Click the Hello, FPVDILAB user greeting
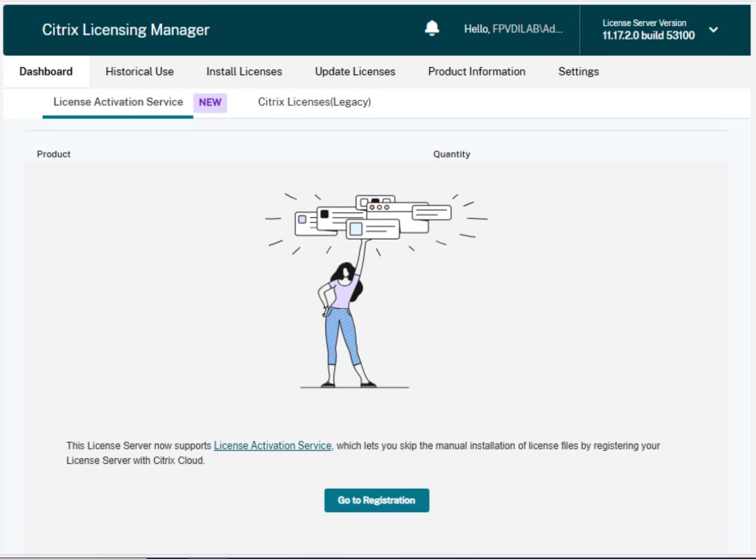 click(513, 29)
